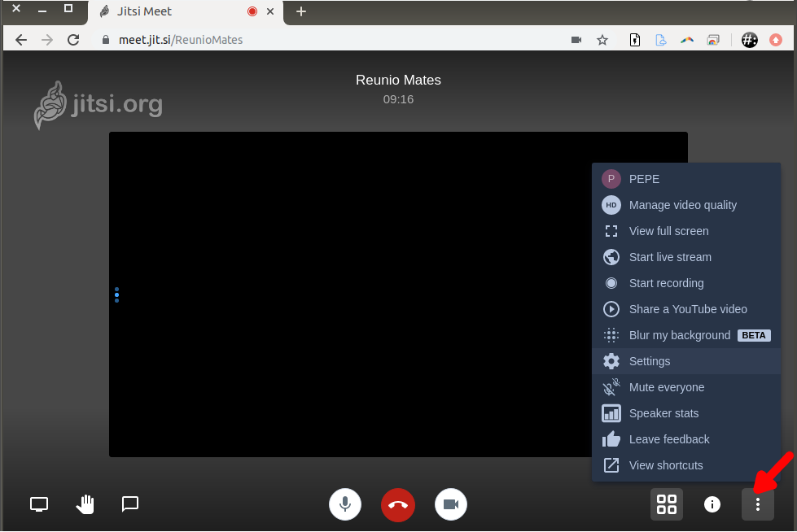Close the more actions three-dot menu

(x=758, y=504)
